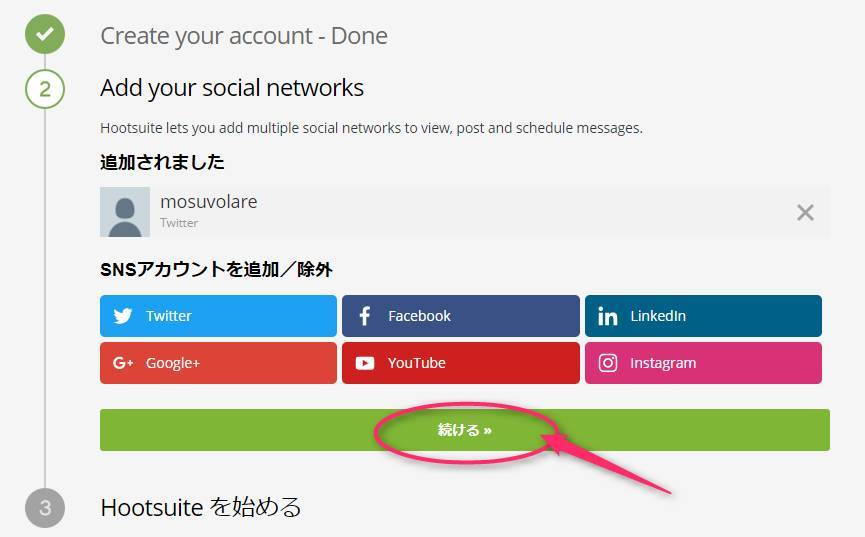Click the green 続ける continue button
The image size is (865, 537).
(464, 430)
